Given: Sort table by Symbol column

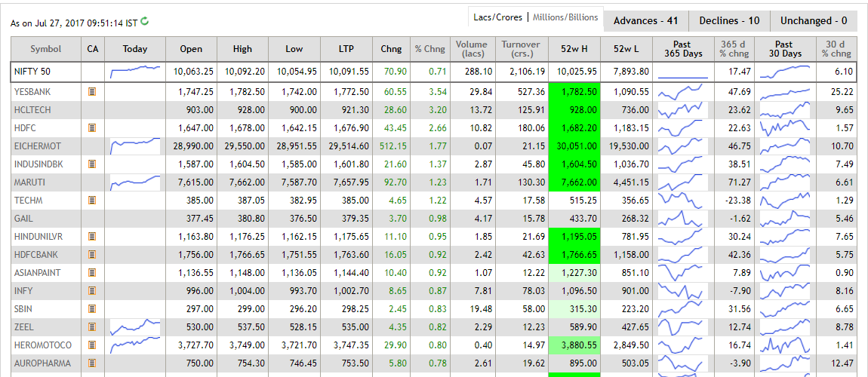Looking at the screenshot, I should pos(46,49).
